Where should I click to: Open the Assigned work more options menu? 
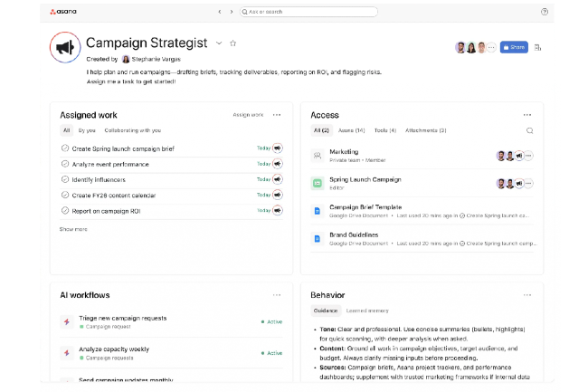point(277,115)
